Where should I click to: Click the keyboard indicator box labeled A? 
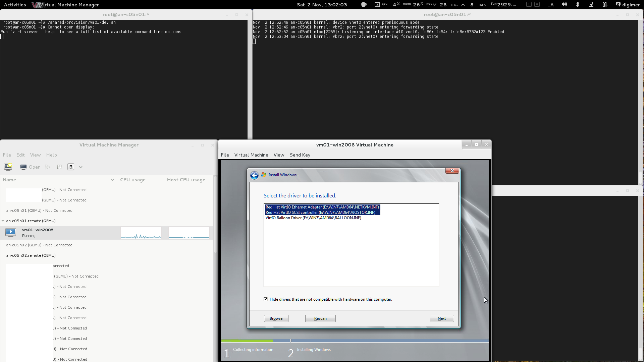(x=537, y=4)
